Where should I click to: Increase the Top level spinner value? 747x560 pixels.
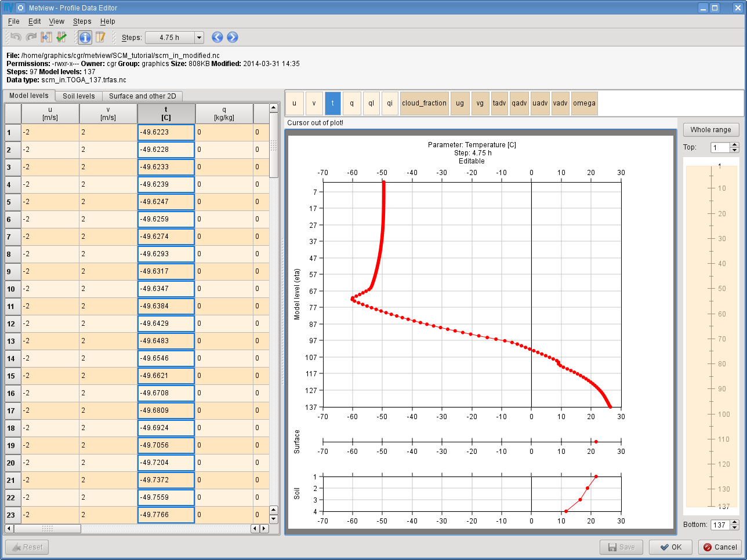[735, 145]
